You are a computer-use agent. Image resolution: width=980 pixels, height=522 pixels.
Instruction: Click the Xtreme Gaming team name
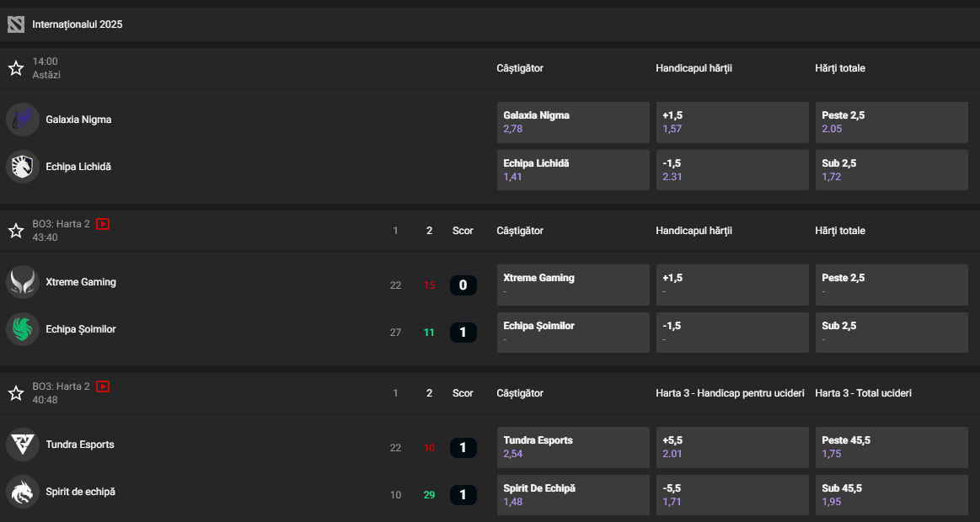point(81,281)
